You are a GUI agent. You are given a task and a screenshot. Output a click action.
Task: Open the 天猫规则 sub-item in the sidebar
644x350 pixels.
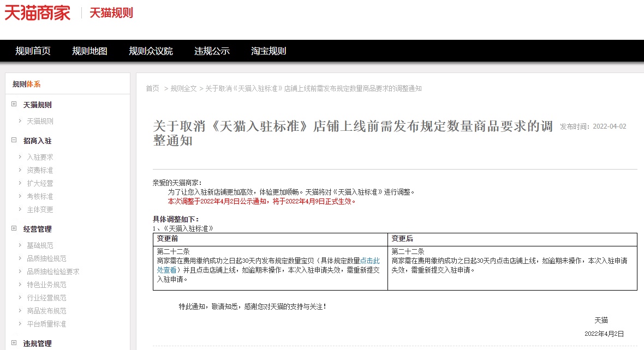coord(40,121)
